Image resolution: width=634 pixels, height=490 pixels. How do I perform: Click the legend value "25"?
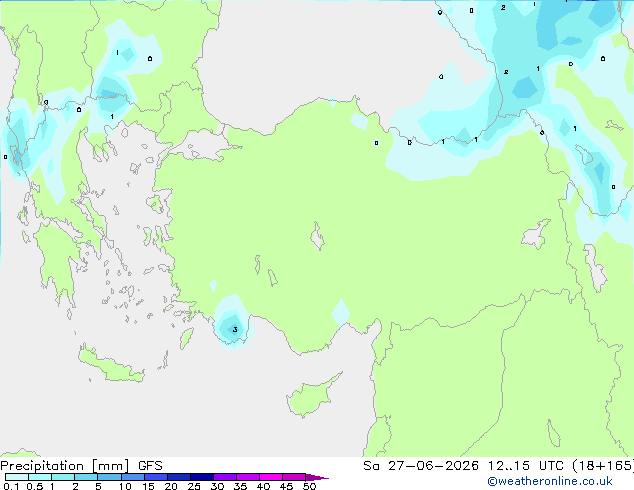point(194,486)
